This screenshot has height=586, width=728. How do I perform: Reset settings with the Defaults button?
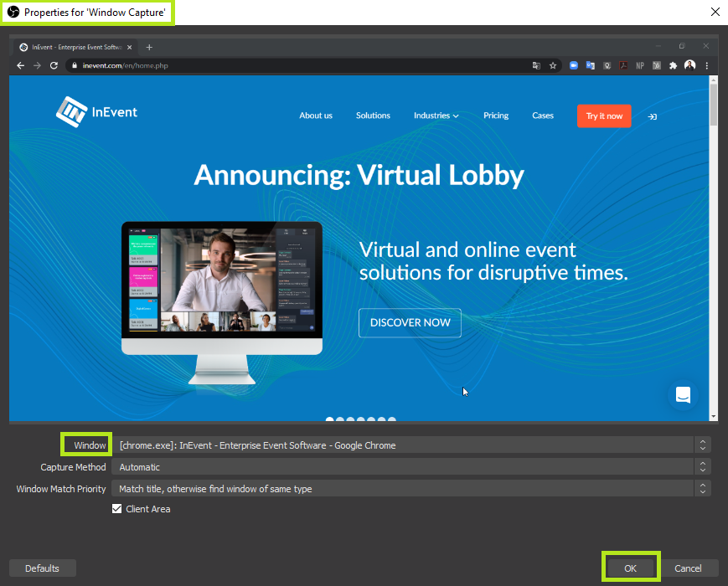pyautogui.click(x=42, y=568)
